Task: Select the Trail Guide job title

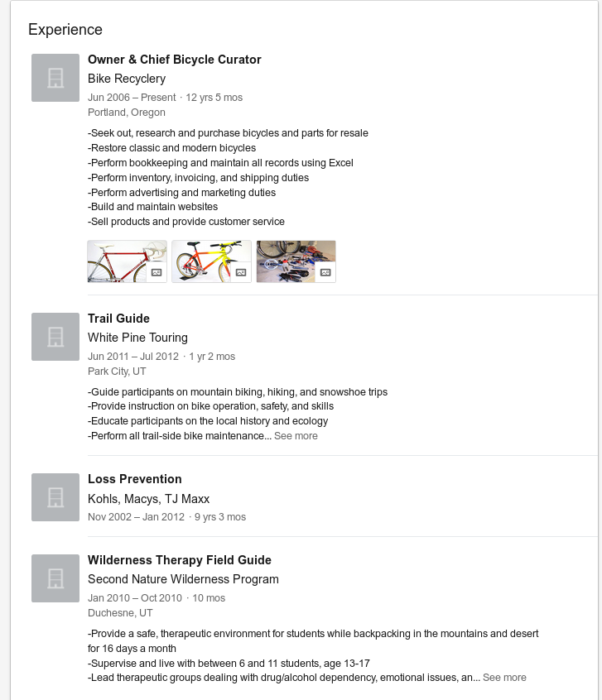Action: (118, 319)
